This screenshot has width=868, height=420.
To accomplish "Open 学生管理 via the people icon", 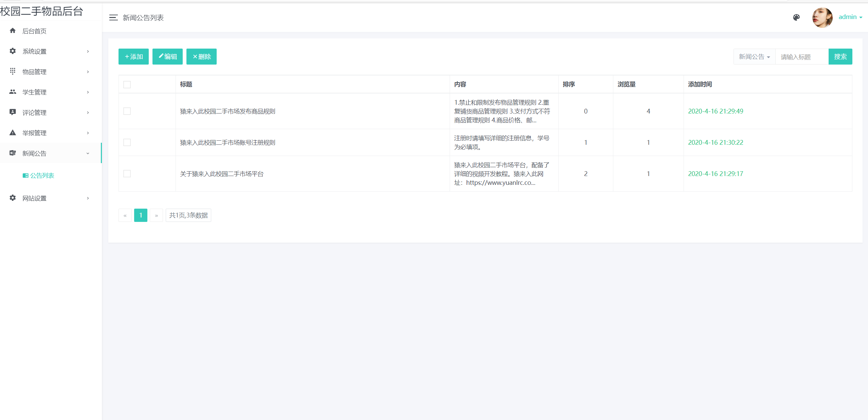I will 13,92.
